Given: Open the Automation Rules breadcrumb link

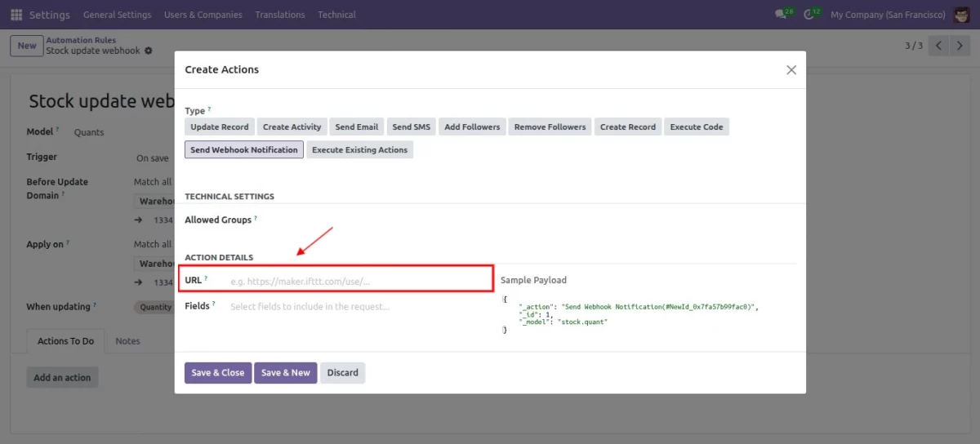Looking at the screenshot, I should pyautogui.click(x=81, y=40).
